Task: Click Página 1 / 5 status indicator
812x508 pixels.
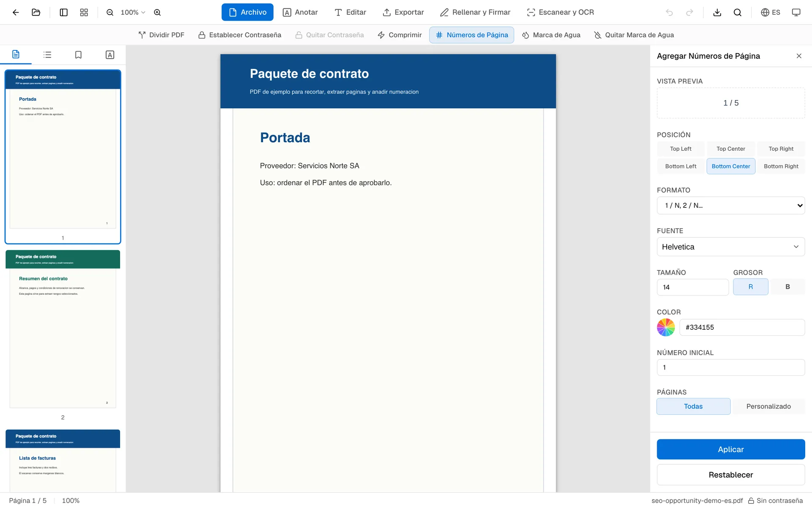Action: (28, 500)
